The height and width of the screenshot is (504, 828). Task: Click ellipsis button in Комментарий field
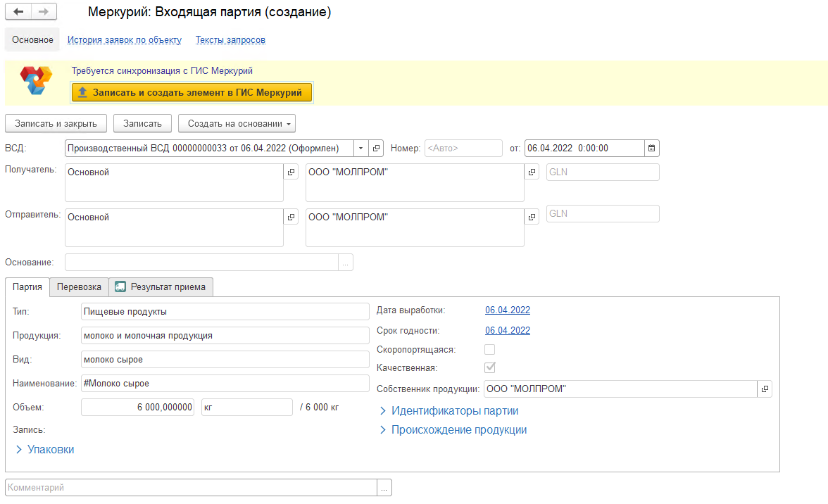384,488
